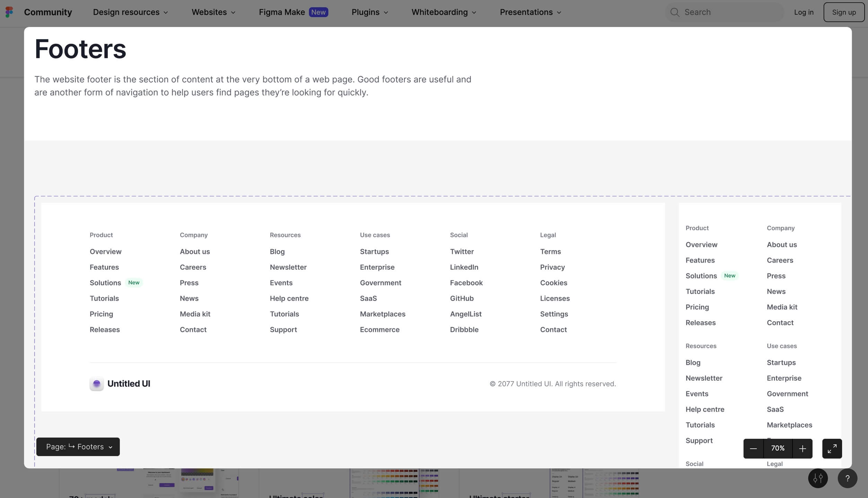
Task: Zoom out with the minus button
Action: point(753,448)
